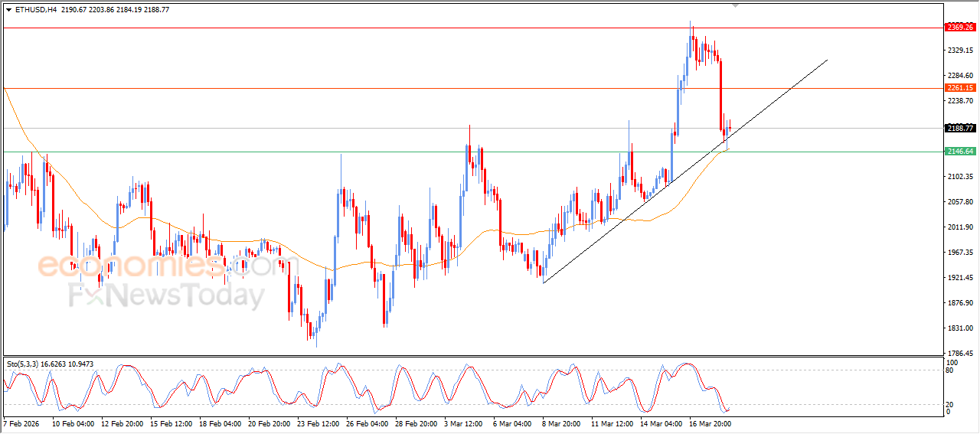Click the 2011.91 value on the price axis

click(960, 227)
